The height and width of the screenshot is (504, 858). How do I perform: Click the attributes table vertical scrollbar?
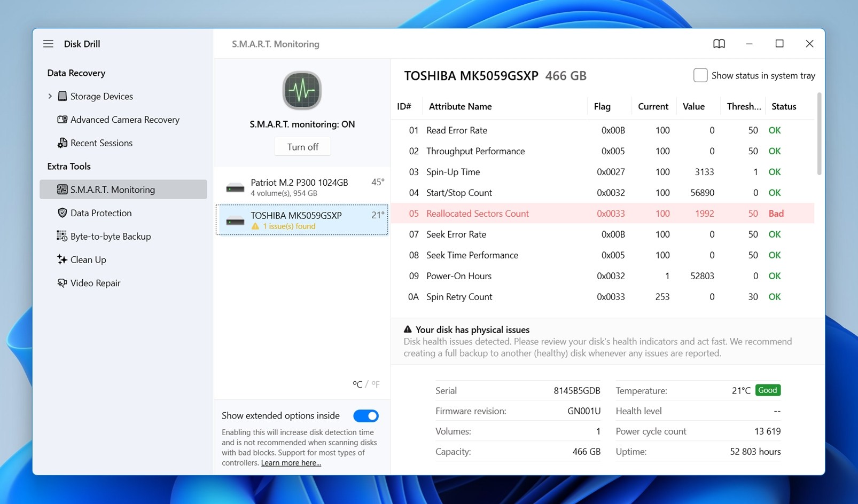tap(819, 133)
